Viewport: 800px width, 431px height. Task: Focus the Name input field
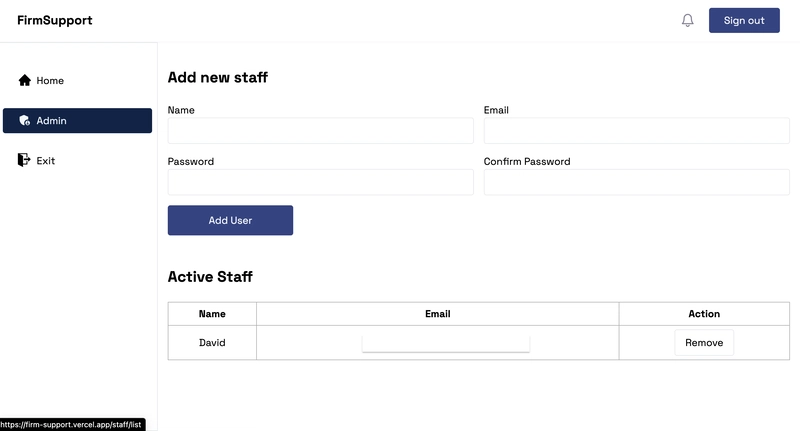point(320,131)
